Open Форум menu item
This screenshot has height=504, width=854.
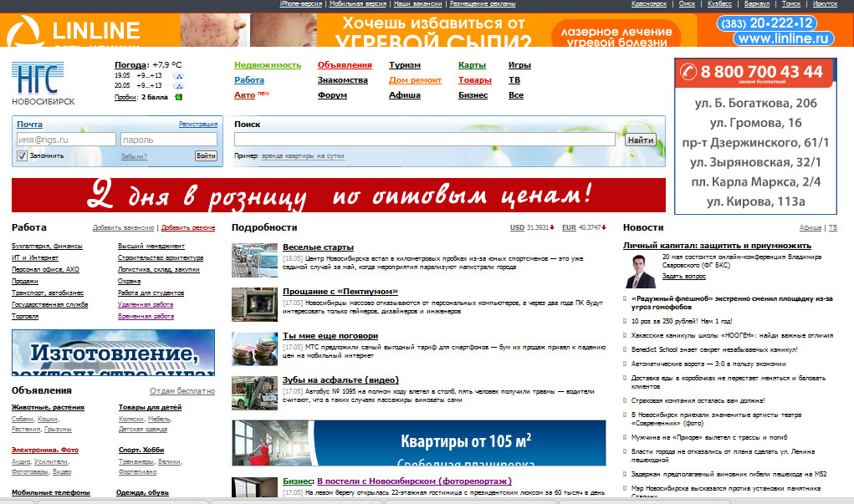[x=332, y=94]
